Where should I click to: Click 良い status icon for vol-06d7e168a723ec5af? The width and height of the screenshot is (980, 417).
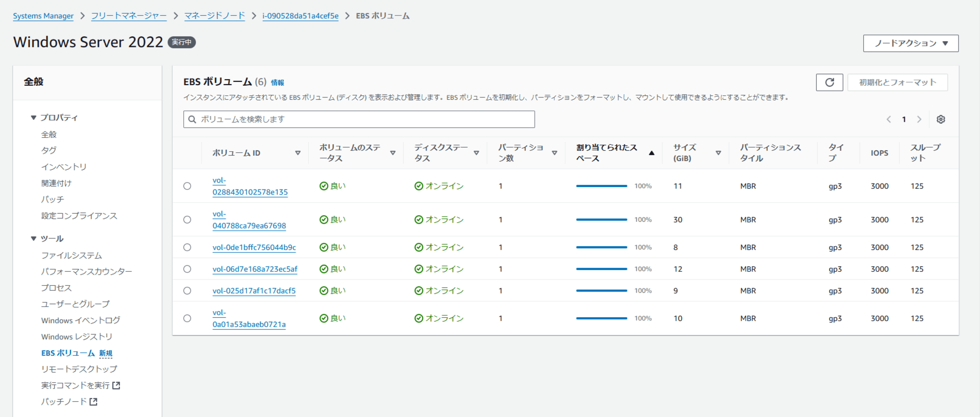pos(323,269)
